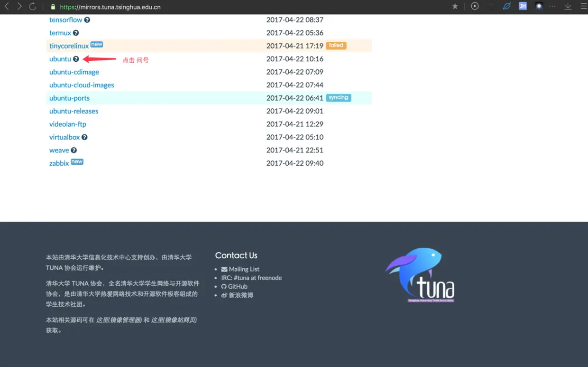Open the termux mirror link
This screenshot has height=367, width=588.
tap(60, 33)
